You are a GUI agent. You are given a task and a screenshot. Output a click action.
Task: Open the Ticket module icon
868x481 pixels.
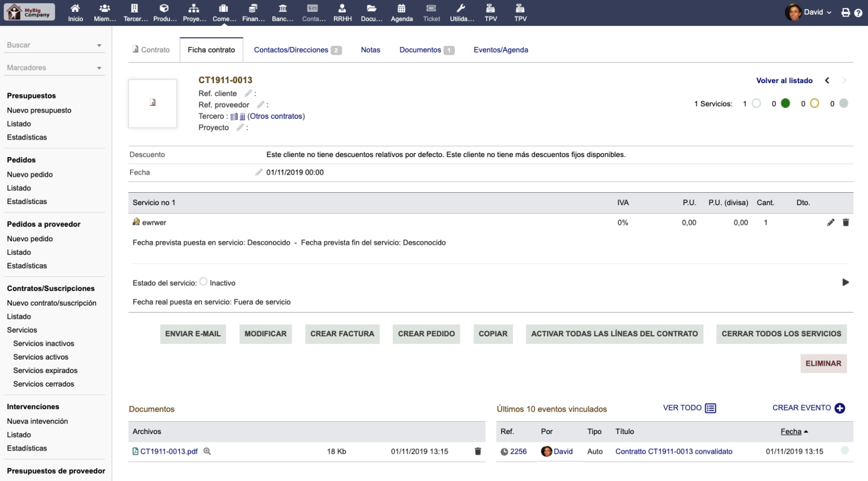[x=431, y=8]
